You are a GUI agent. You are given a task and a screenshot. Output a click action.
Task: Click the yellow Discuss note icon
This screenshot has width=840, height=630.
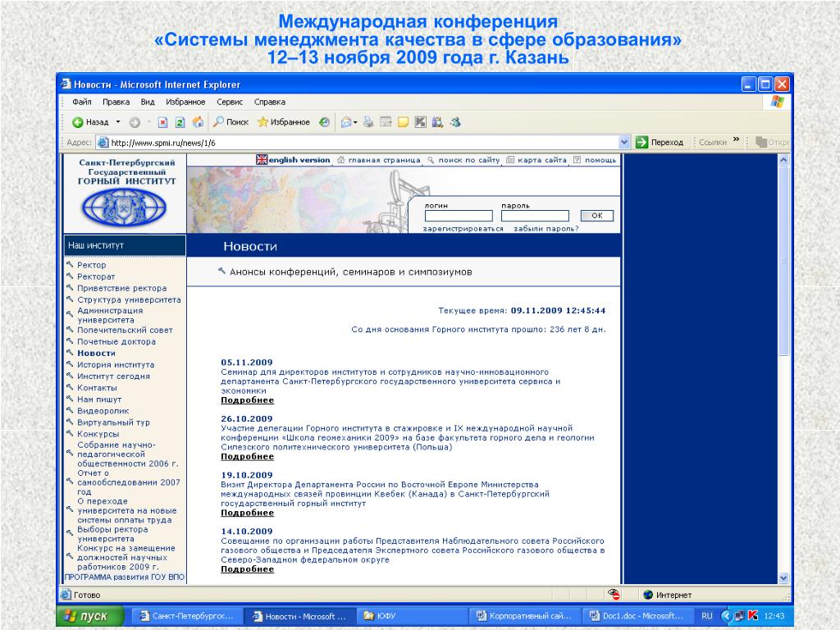click(403, 122)
